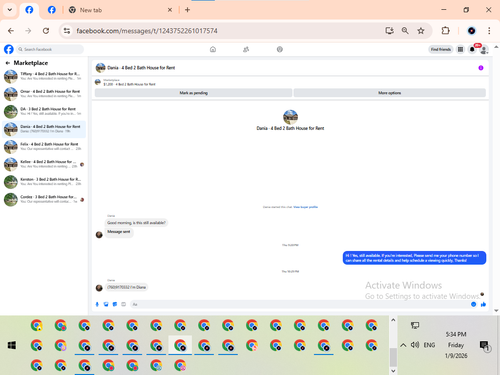Click the Marketplace listing thumbnail below the chat header
500x375 pixels.
click(x=98, y=82)
